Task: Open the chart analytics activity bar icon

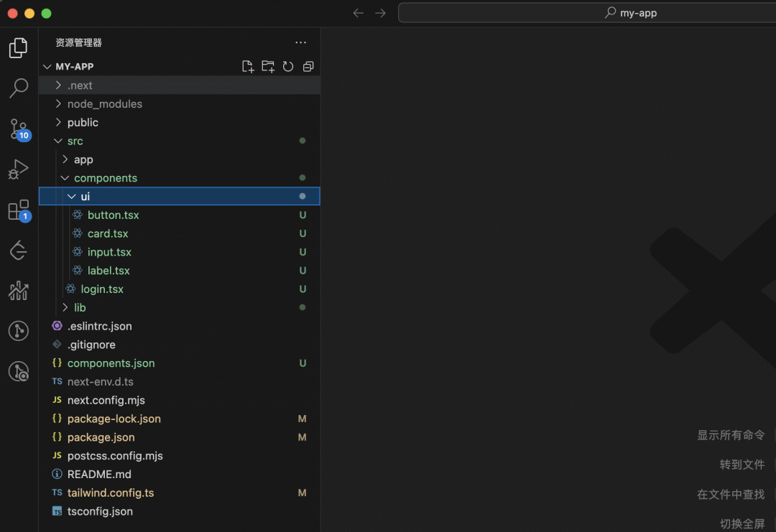Action: 18,291
